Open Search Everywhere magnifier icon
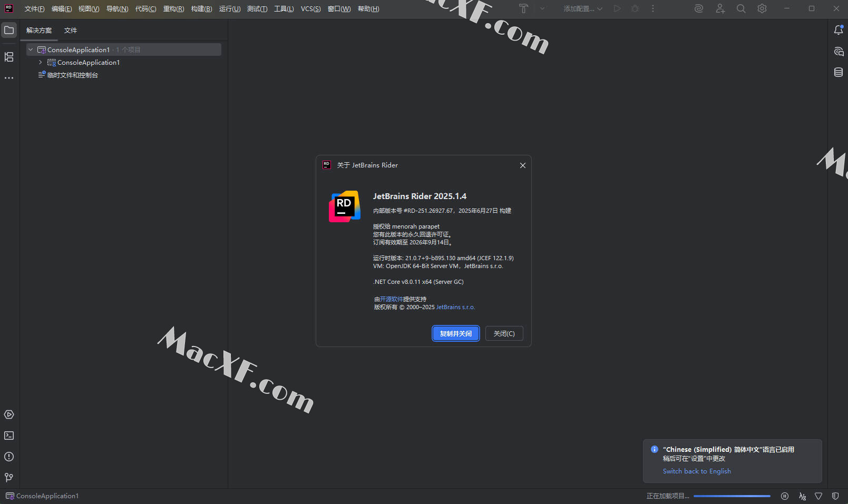 click(741, 8)
